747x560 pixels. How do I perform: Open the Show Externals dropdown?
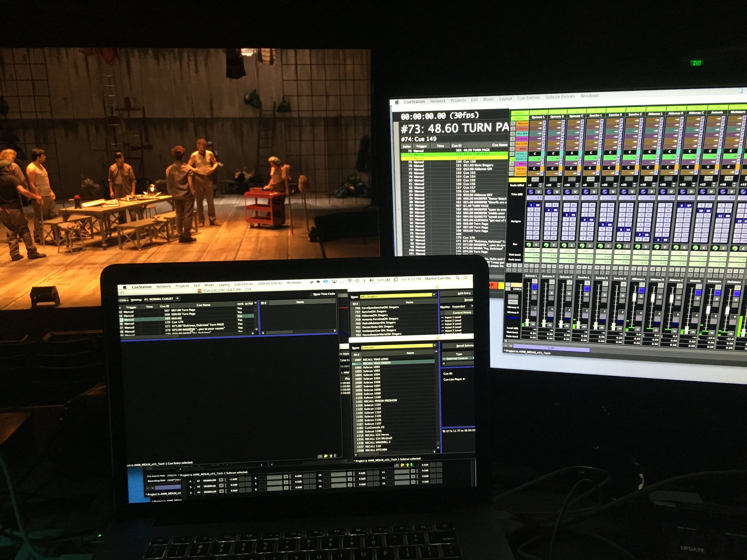(x=399, y=347)
